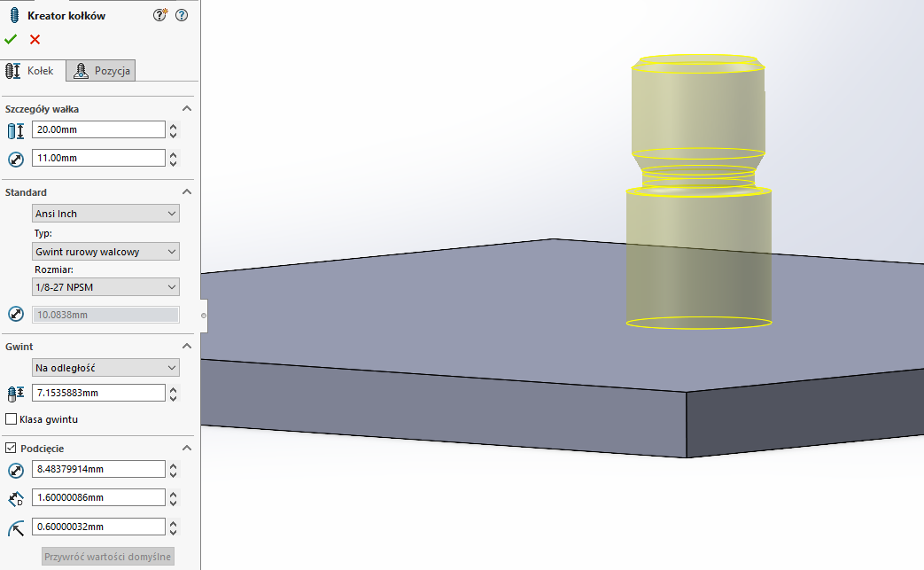924x570 pixels.
Task: Click the stud icon beside Kreator kołków title
Action: click(12, 15)
